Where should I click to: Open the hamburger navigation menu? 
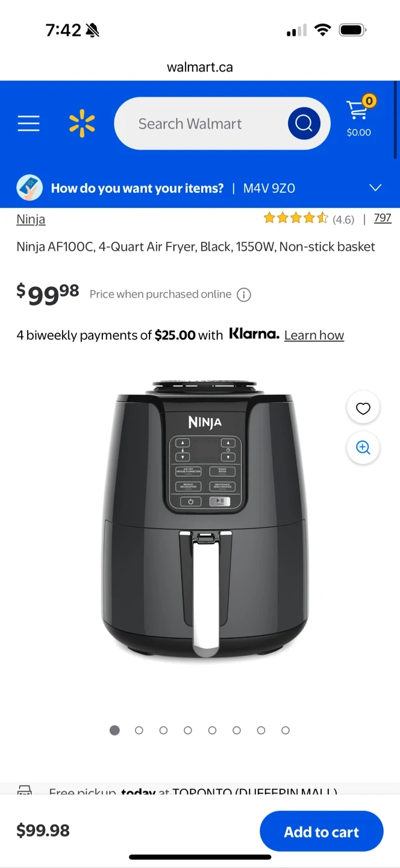pyautogui.click(x=28, y=124)
